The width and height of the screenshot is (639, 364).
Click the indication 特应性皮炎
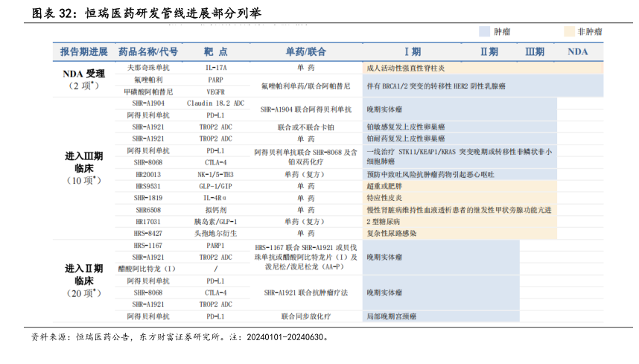click(384, 198)
